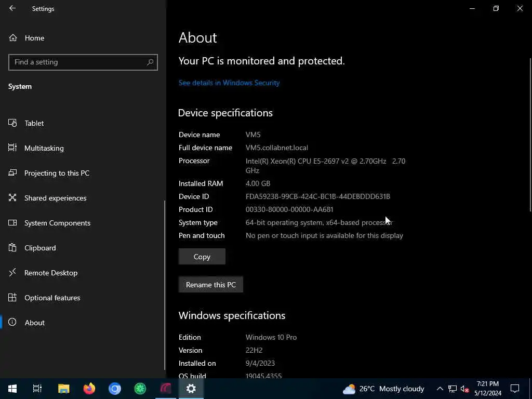Close the Settings window
The image size is (532, 399).
[520, 8]
